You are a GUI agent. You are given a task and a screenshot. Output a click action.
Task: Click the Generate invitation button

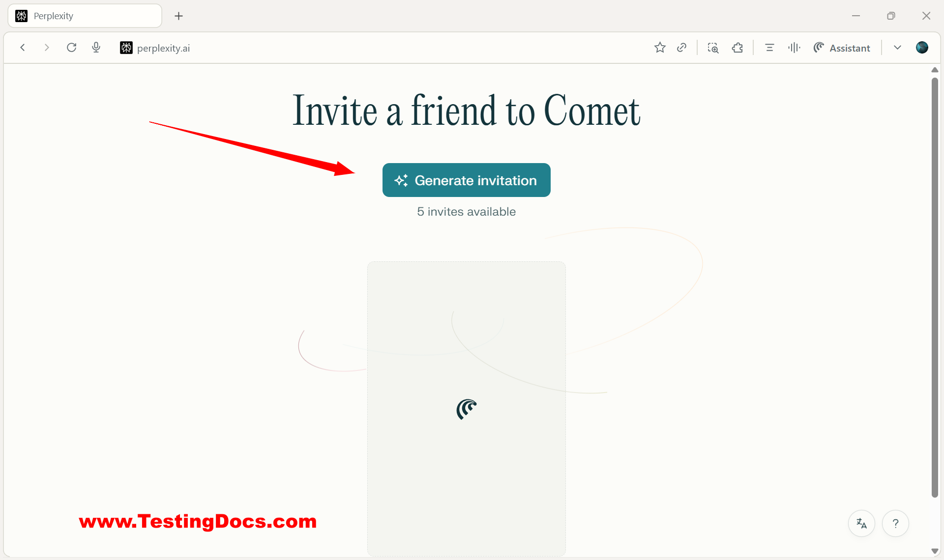(466, 180)
